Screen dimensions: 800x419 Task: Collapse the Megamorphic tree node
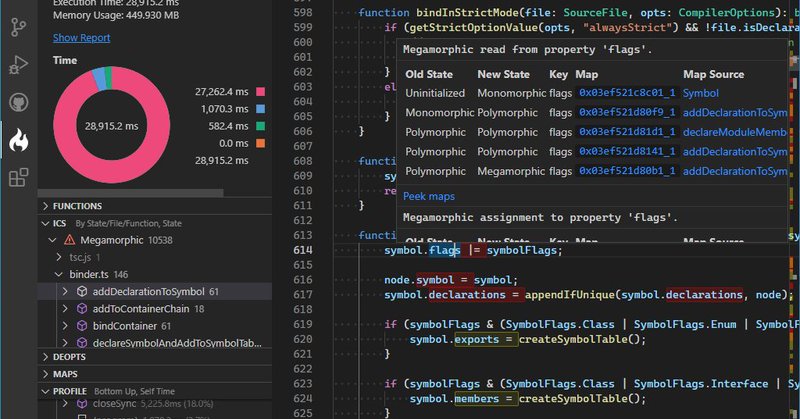pyautogui.click(x=53, y=240)
